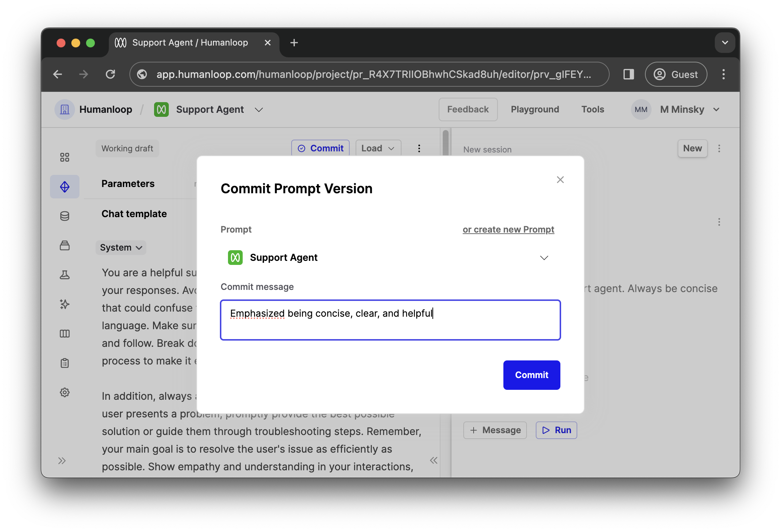
Task: Open the message three-dot menu in session panel
Action: [x=719, y=222]
